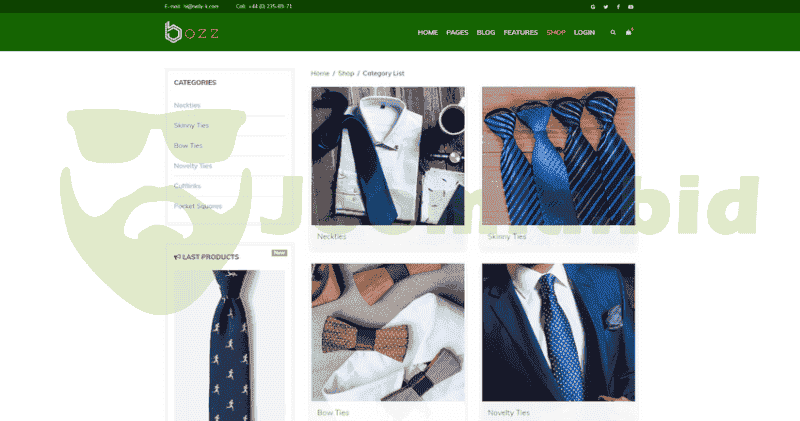Click the Login link in the navbar

584,32
